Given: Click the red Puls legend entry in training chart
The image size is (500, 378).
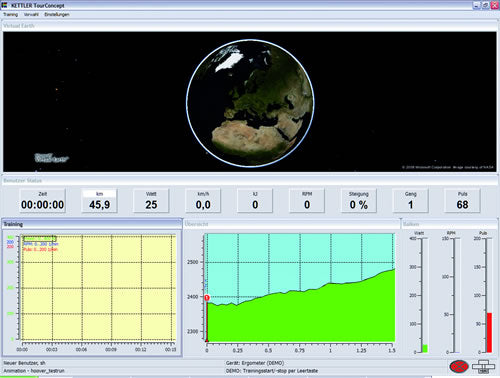Looking at the screenshot, I should click(40, 249).
